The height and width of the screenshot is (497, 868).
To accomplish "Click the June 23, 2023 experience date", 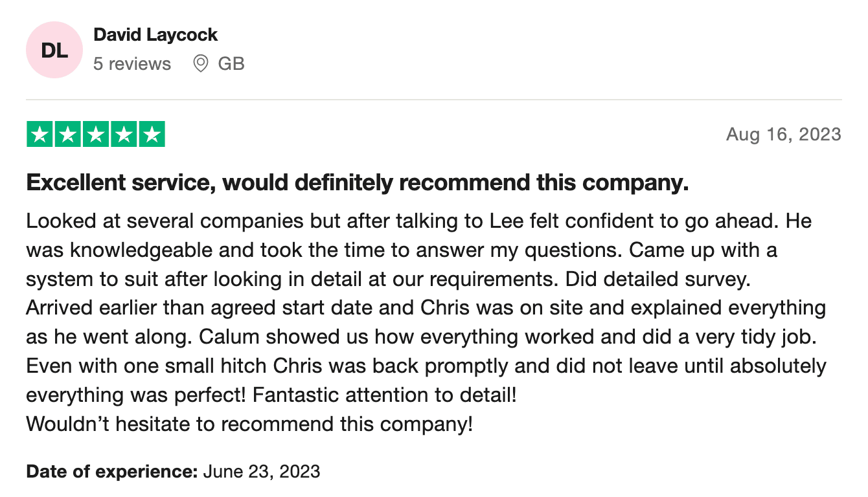I will point(262,471).
